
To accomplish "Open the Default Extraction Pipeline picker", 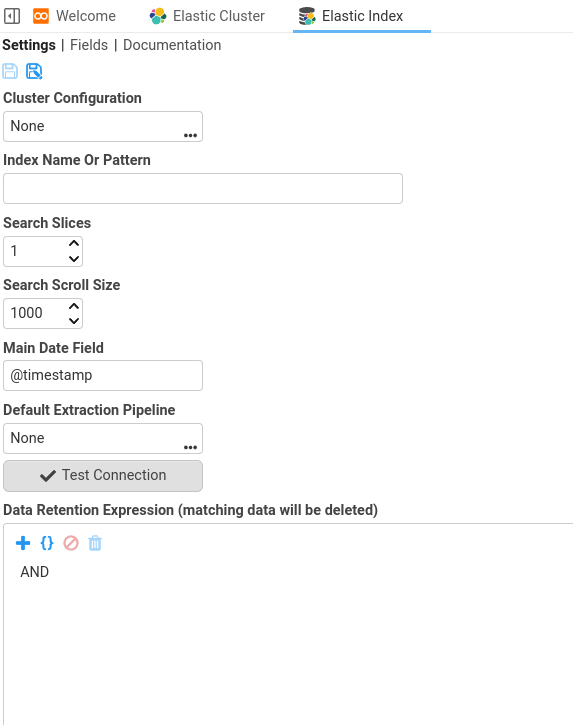I will click(x=191, y=447).
